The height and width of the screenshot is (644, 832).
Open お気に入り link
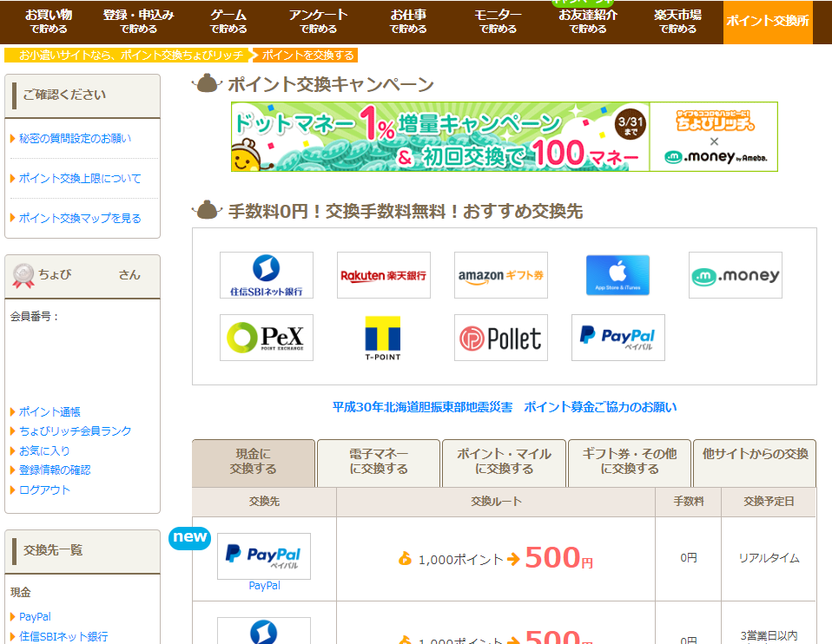pyautogui.click(x=44, y=451)
